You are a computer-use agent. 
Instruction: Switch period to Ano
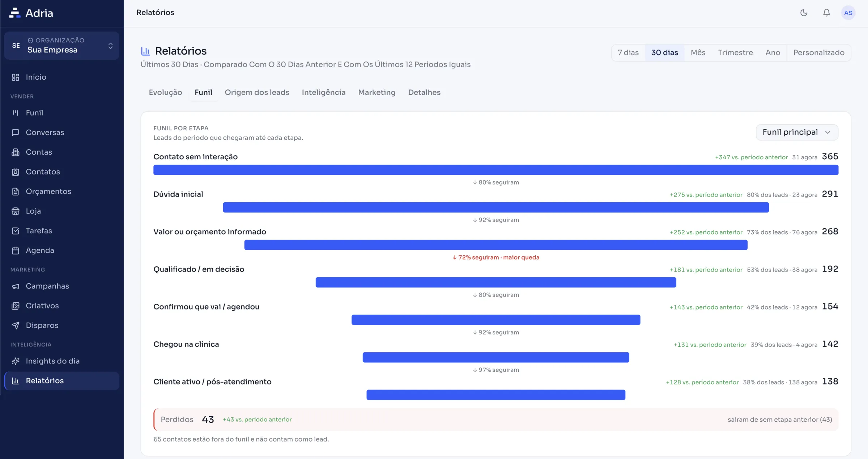[x=773, y=53]
